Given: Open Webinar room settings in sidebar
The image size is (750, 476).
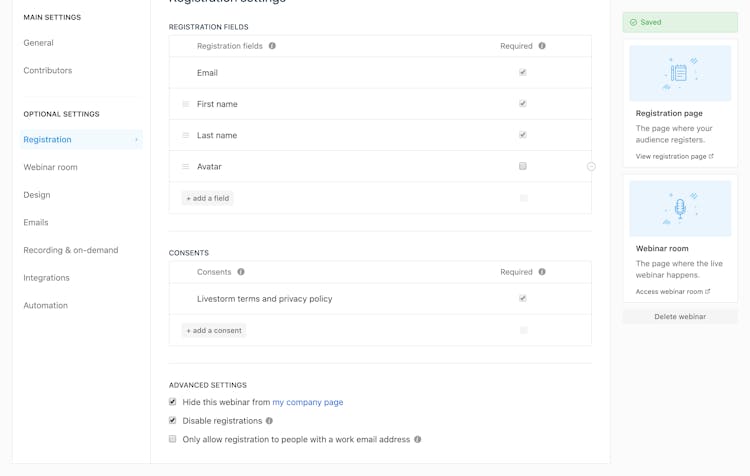Looking at the screenshot, I should (50, 167).
